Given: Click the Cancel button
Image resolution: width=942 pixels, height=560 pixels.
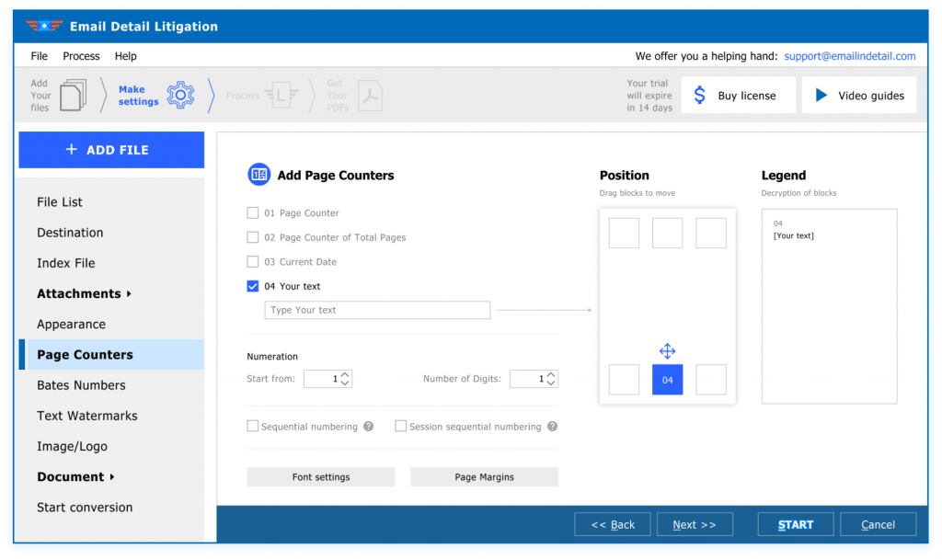Looking at the screenshot, I should (x=878, y=524).
